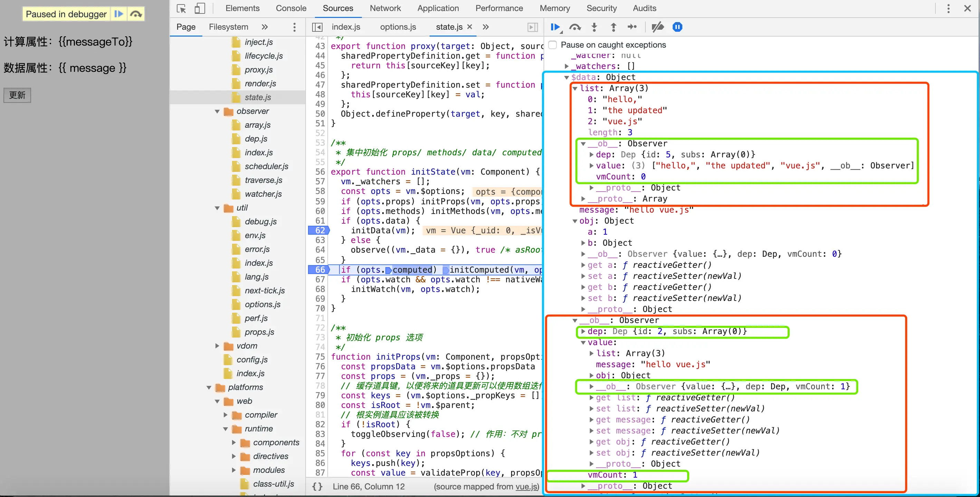Click the inspect element picker icon
Image resolution: width=980 pixels, height=497 pixels.
pos(181,8)
